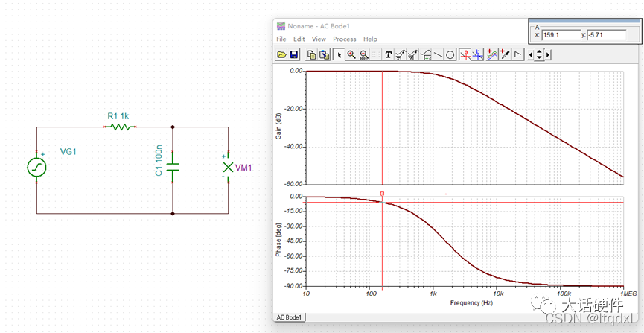Open the Edit menu
Image resolution: width=644 pixels, height=333 pixels.
(x=299, y=39)
